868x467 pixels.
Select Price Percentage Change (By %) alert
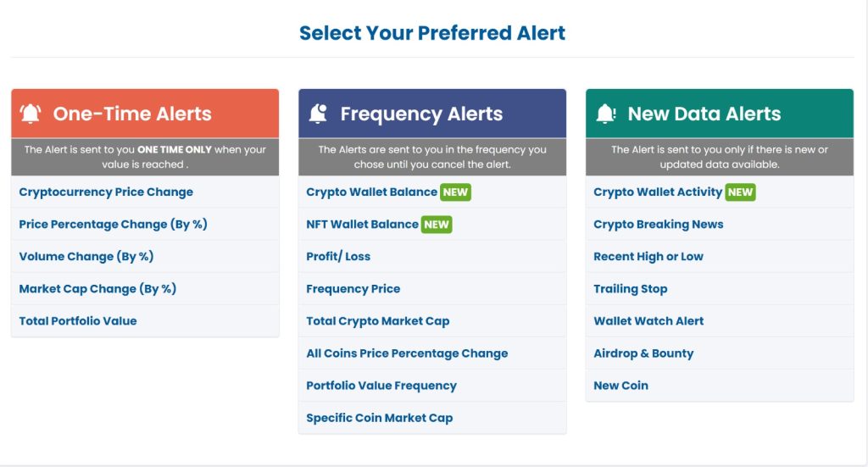pos(113,224)
